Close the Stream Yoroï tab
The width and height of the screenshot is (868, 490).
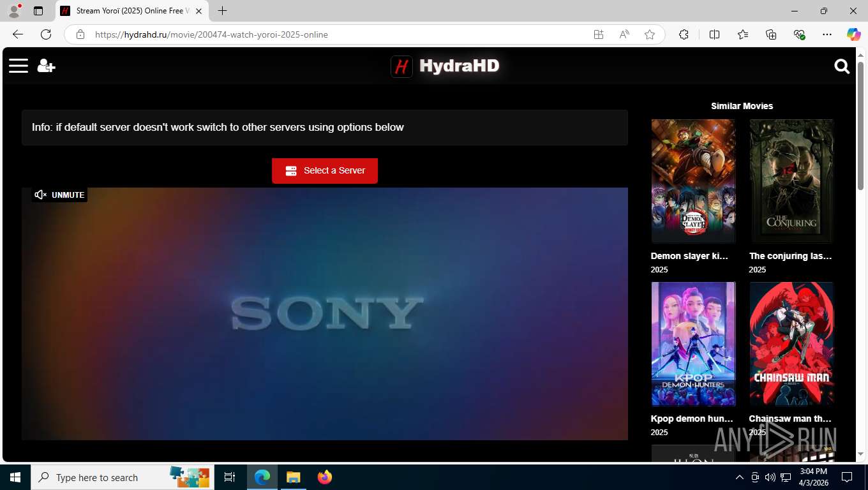tap(198, 11)
